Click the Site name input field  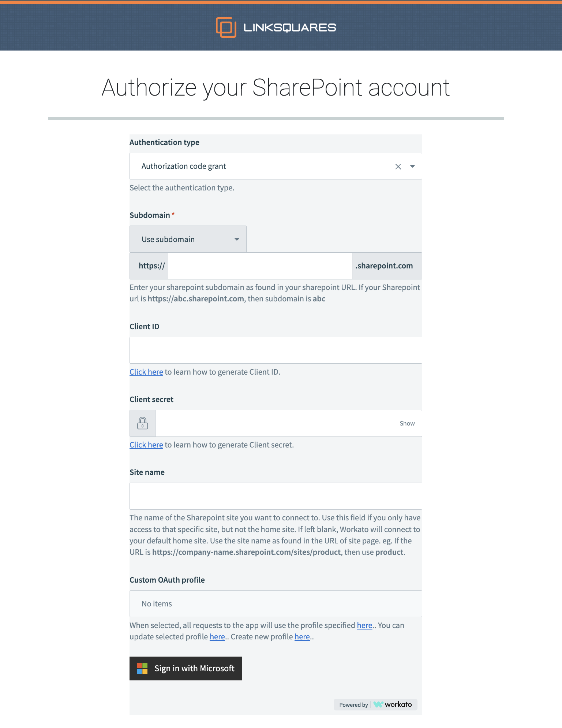coord(276,496)
